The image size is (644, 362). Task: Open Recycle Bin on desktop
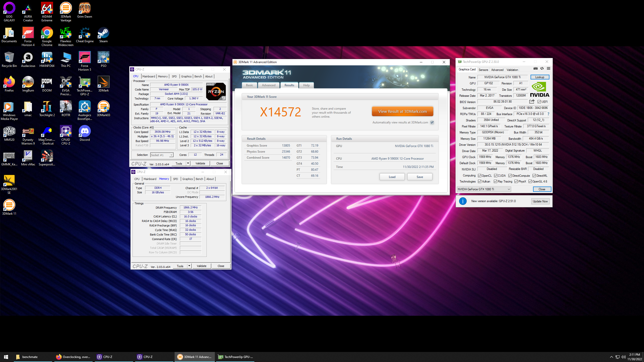coord(9,60)
